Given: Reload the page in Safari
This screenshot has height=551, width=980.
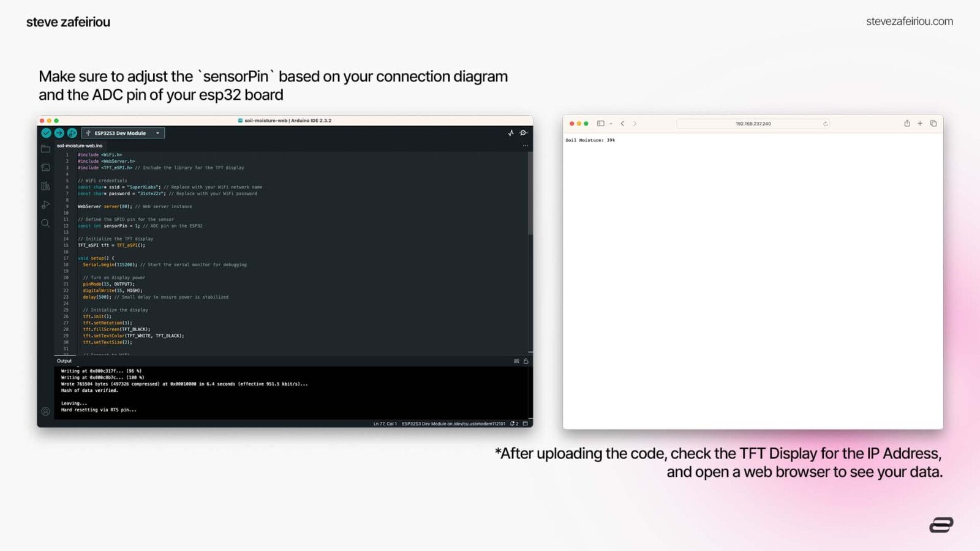Looking at the screenshot, I should [x=825, y=124].
